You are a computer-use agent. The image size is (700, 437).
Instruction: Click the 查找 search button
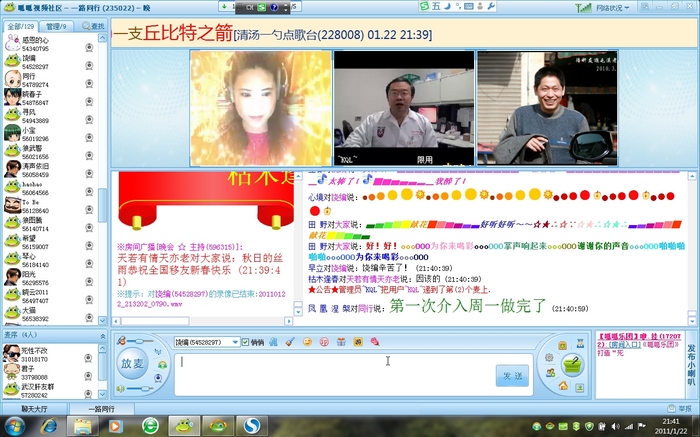(x=93, y=26)
